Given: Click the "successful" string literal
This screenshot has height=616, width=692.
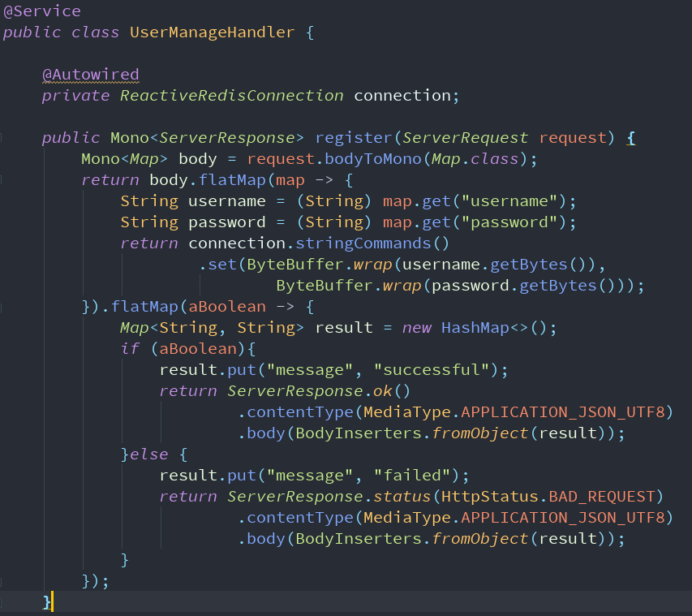Looking at the screenshot, I should tap(432, 370).
